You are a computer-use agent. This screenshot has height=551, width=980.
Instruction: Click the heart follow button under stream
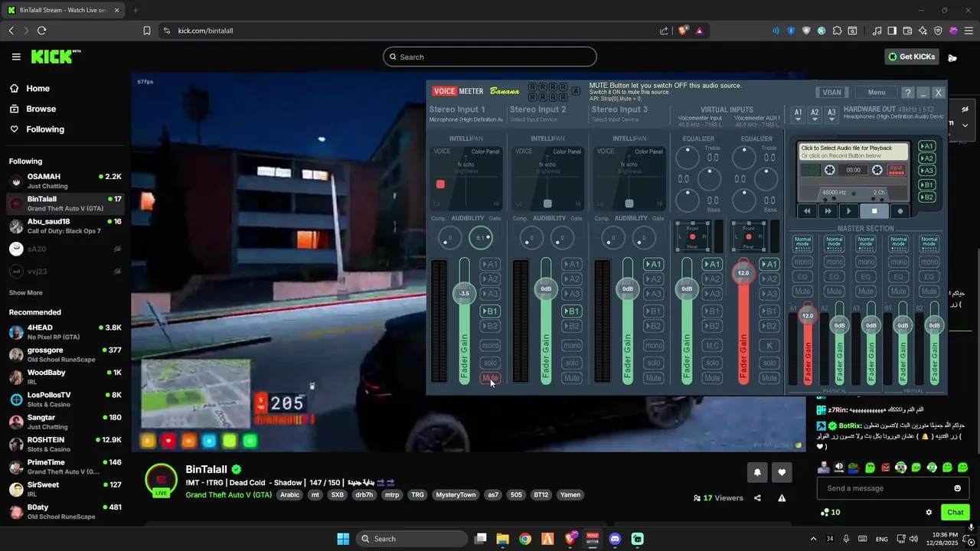pyautogui.click(x=782, y=472)
